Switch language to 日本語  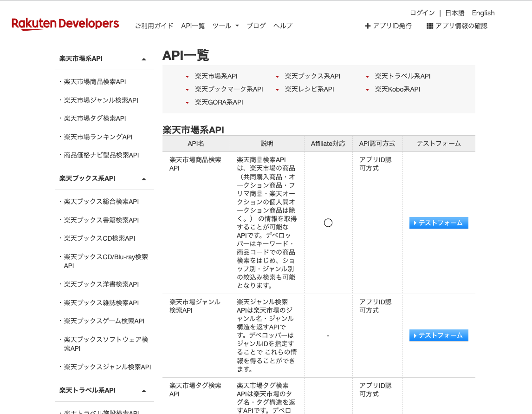[x=454, y=13]
